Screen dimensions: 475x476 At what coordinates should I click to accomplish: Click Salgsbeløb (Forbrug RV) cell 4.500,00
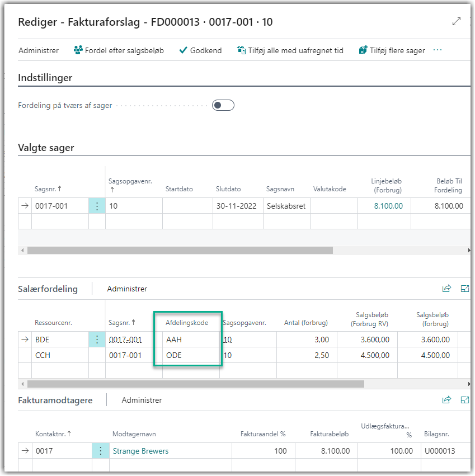(x=367, y=356)
